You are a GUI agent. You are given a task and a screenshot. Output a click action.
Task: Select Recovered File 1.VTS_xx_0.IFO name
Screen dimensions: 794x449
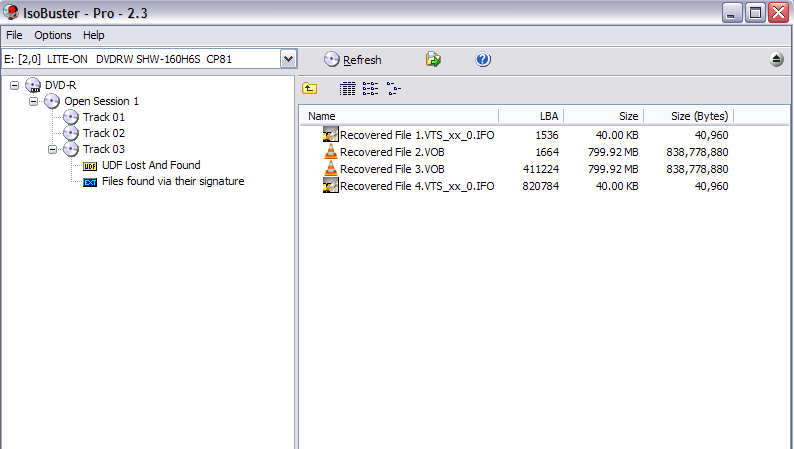tap(417, 135)
